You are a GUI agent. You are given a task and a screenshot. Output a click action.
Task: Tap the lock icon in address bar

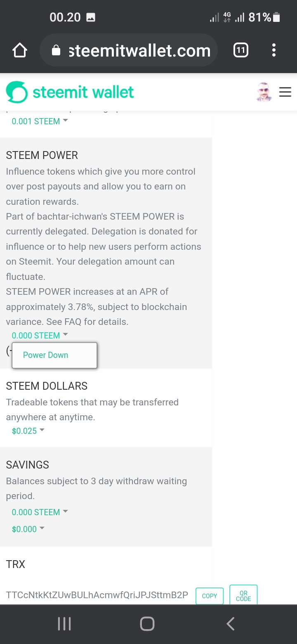(56, 51)
